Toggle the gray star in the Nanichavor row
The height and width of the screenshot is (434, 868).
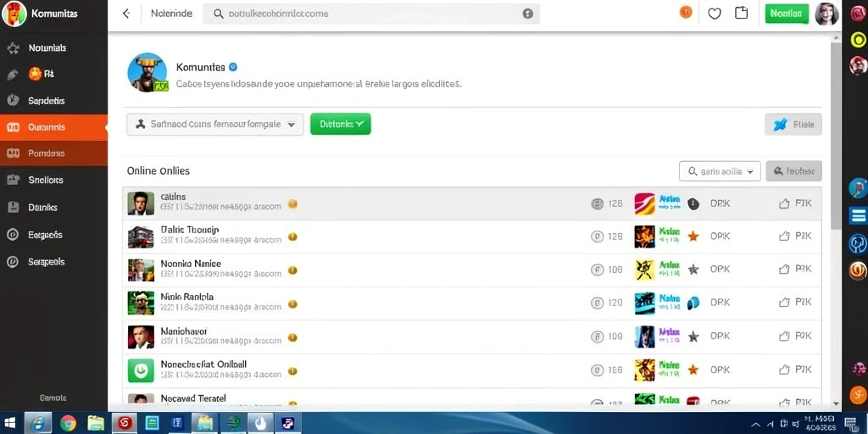[x=693, y=336]
